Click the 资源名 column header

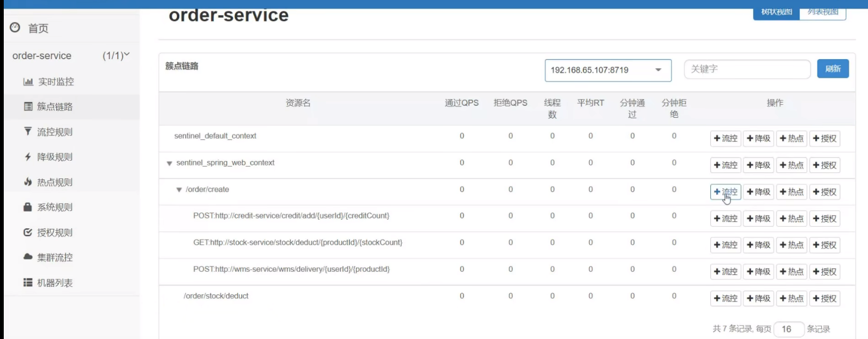click(298, 103)
